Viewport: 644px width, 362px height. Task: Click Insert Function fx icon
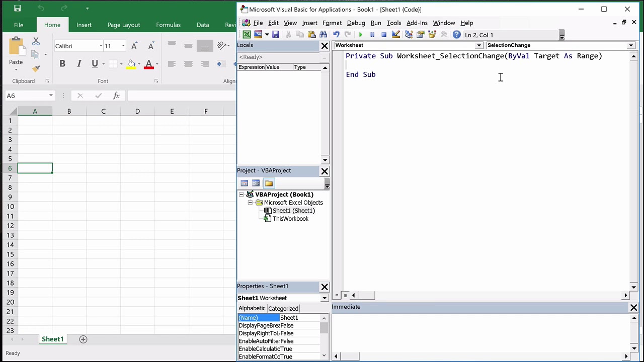(x=116, y=96)
